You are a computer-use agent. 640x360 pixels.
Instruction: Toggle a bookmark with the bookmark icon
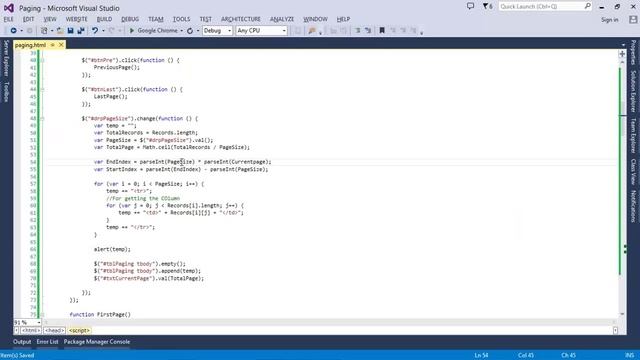click(382, 31)
